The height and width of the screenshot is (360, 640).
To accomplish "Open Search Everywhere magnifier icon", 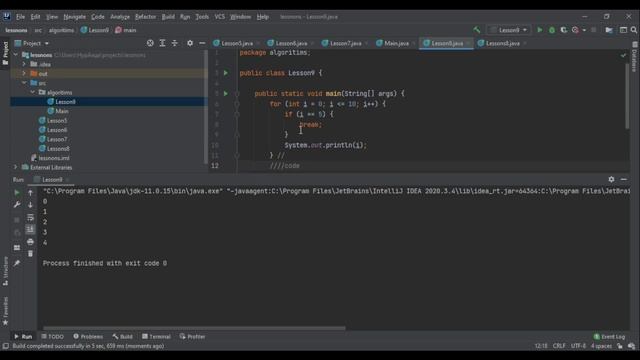I will (x=633, y=30).
